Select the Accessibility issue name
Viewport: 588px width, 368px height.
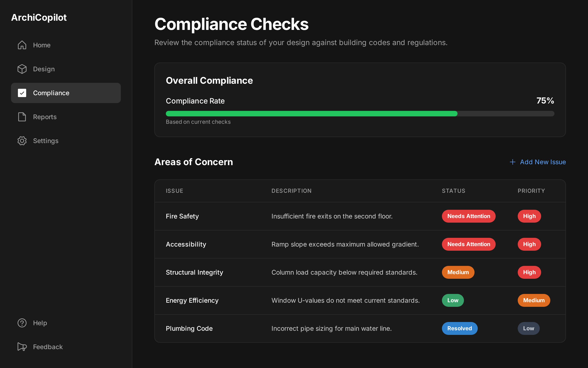point(186,244)
